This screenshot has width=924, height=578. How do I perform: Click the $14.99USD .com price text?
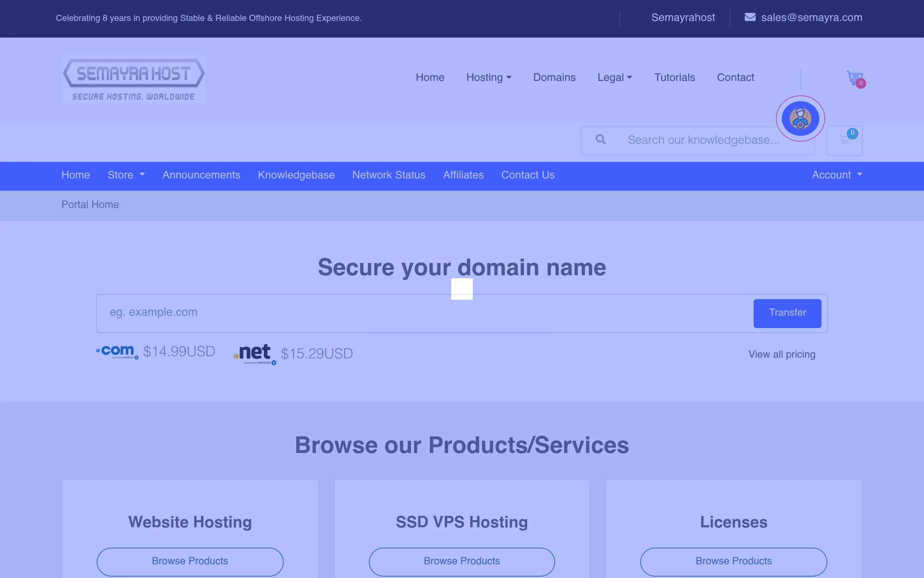[x=179, y=352]
